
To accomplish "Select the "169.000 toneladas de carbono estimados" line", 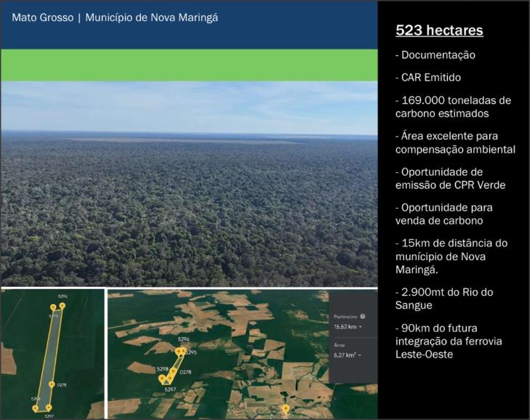I will point(453,106).
